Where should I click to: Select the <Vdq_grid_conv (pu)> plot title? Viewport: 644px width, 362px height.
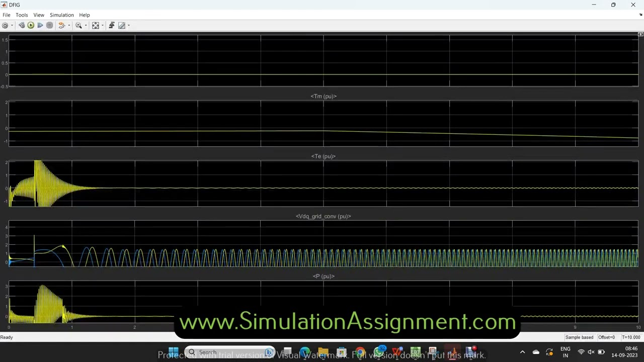(x=324, y=216)
